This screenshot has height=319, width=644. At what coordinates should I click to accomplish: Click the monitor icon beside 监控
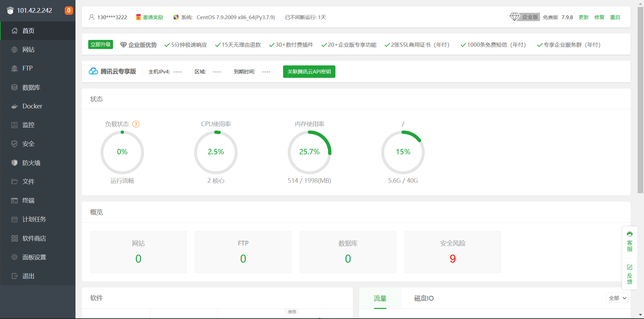(x=14, y=125)
